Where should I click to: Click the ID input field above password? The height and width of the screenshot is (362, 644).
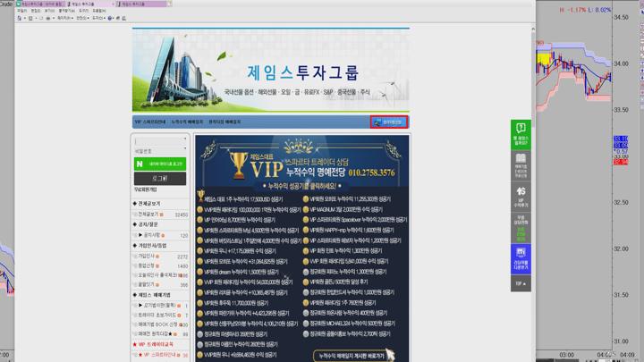(160, 141)
